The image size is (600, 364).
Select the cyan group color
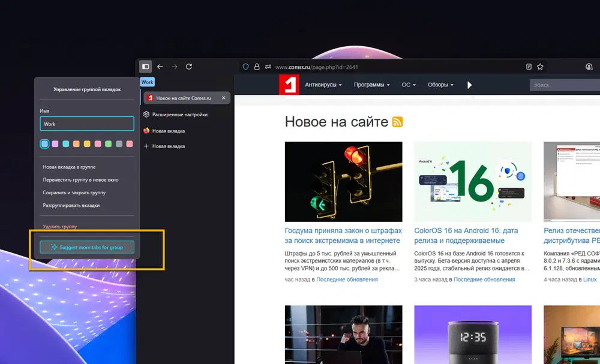click(x=66, y=144)
